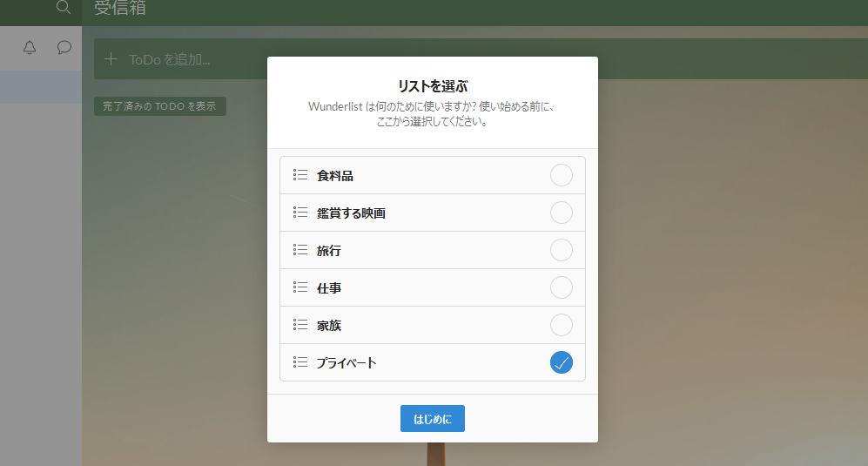The image size is (868, 466).
Task: Click the 仕事 label
Action: pos(329,287)
